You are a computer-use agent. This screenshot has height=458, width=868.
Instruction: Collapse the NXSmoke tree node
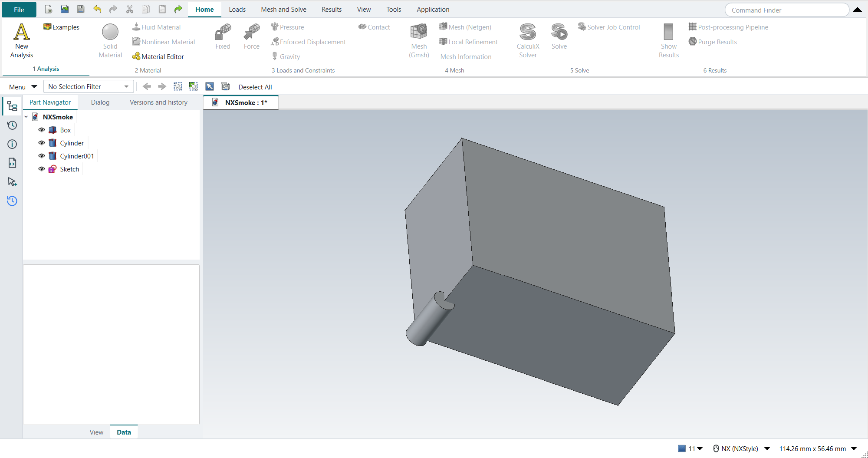pyautogui.click(x=26, y=117)
